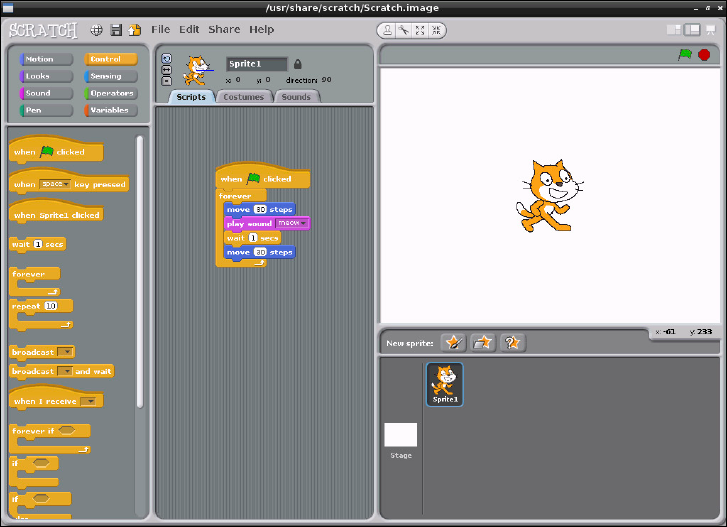Switch to the Scripts tab

pyautogui.click(x=191, y=97)
